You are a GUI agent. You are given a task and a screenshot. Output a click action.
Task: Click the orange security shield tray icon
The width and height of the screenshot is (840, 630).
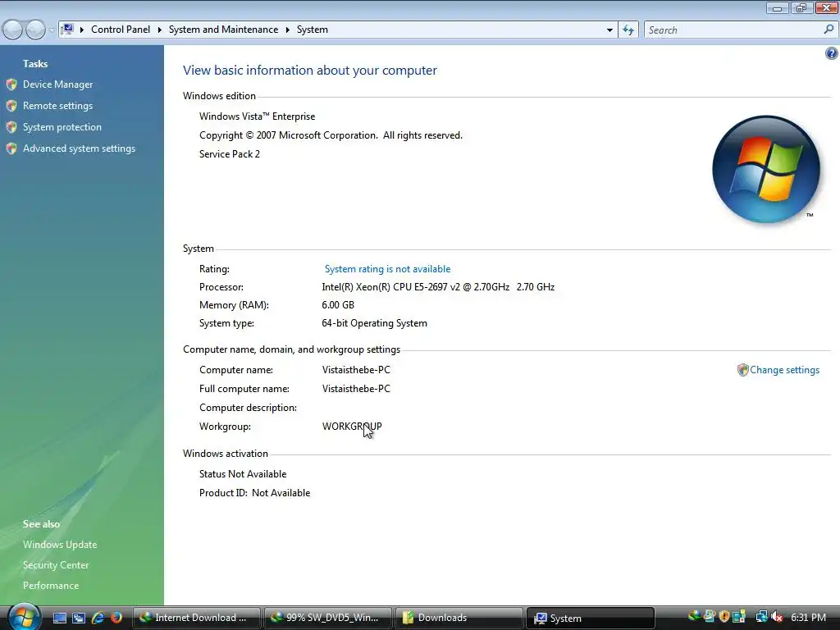(x=724, y=617)
